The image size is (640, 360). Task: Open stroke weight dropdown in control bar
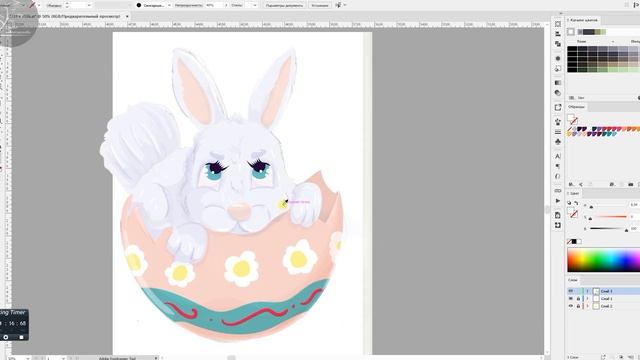pyautogui.click(x=89, y=5)
